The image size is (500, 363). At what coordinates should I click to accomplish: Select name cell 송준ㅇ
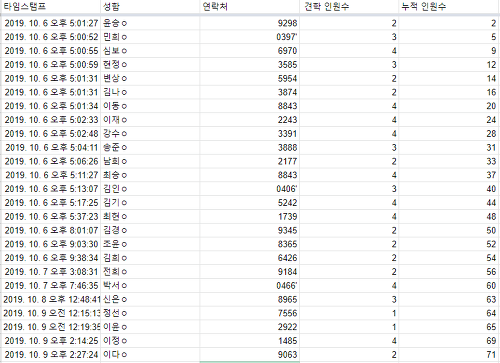click(x=150, y=147)
